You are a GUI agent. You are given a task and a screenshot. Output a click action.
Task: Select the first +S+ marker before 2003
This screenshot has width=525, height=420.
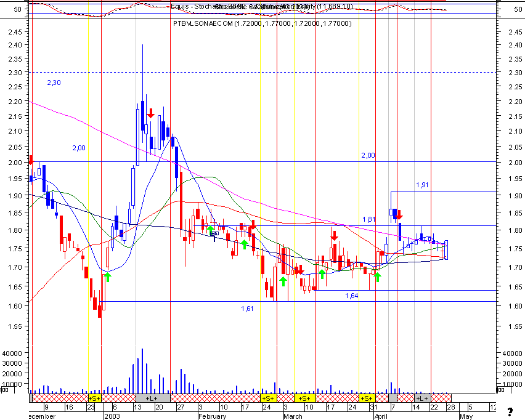click(x=94, y=398)
